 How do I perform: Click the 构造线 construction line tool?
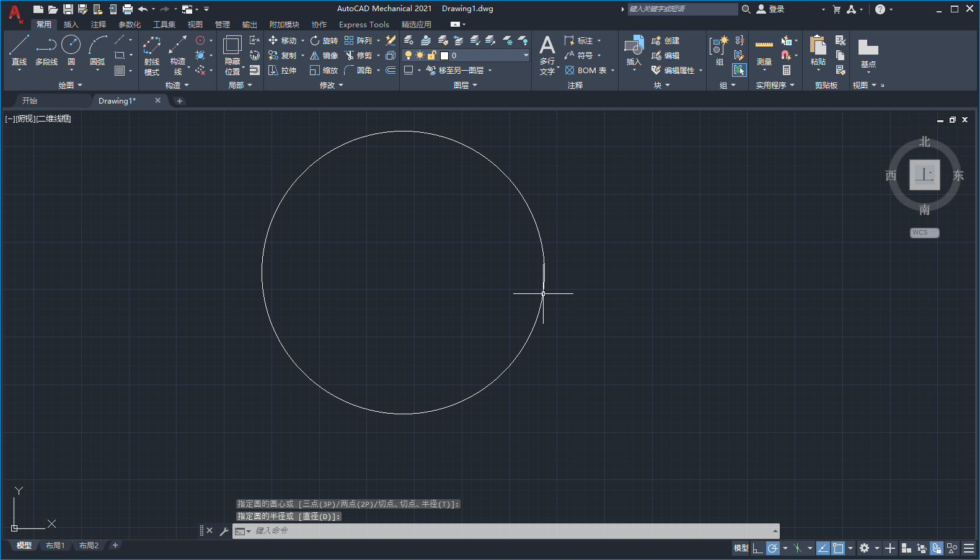[178, 55]
